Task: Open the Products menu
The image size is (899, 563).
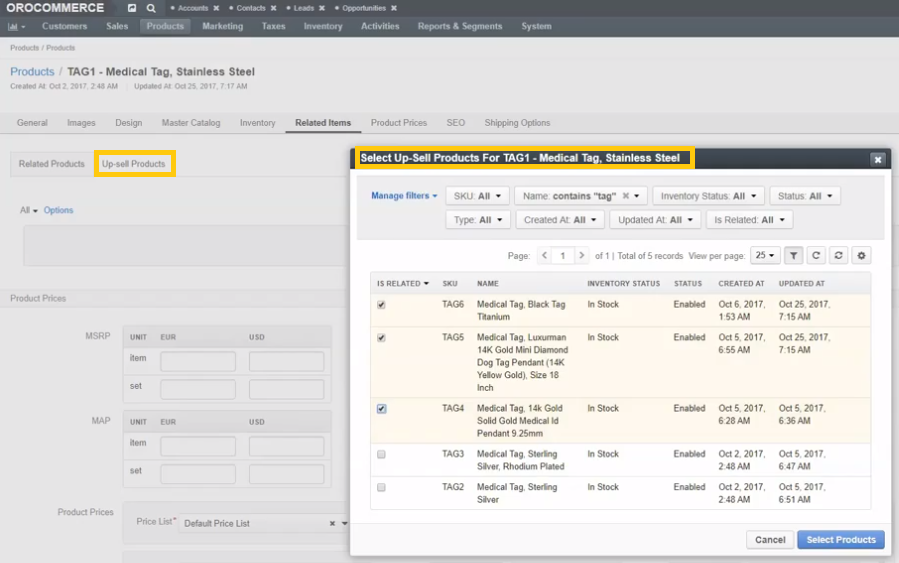Action: (165, 26)
